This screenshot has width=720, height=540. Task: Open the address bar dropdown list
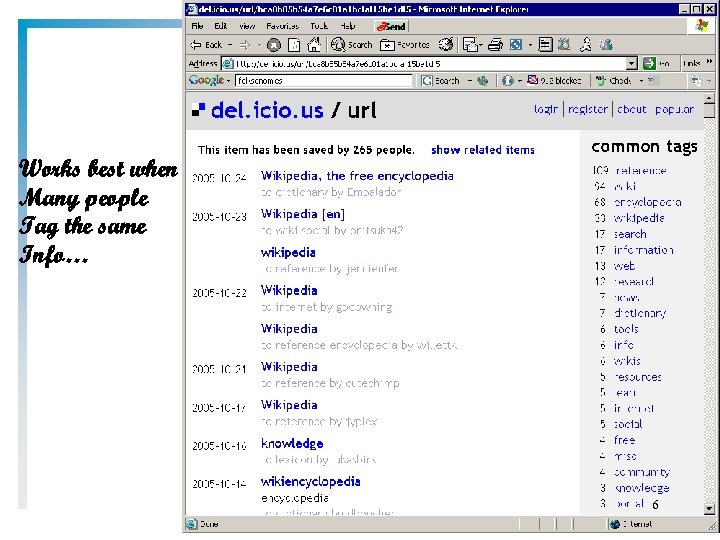point(632,63)
